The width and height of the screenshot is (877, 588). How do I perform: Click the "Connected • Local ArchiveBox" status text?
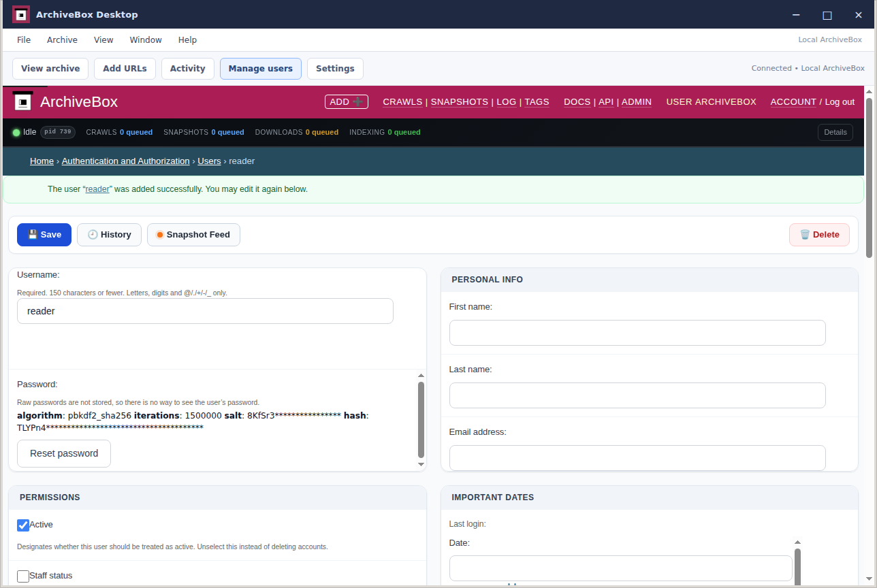(x=808, y=68)
